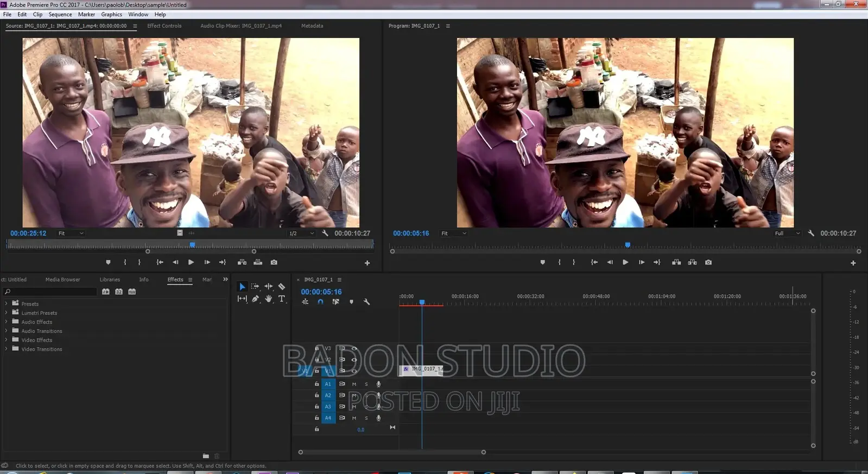Viewport: 868px width, 474px height.
Task: Add marker in Source monitor
Action: [x=108, y=262]
